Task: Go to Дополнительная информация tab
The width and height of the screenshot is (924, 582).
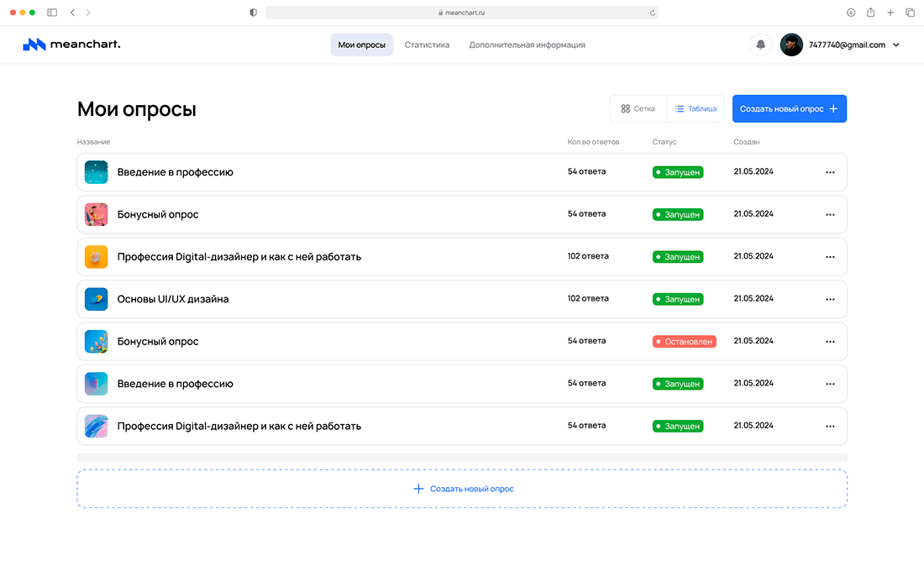Action: (x=527, y=45)
